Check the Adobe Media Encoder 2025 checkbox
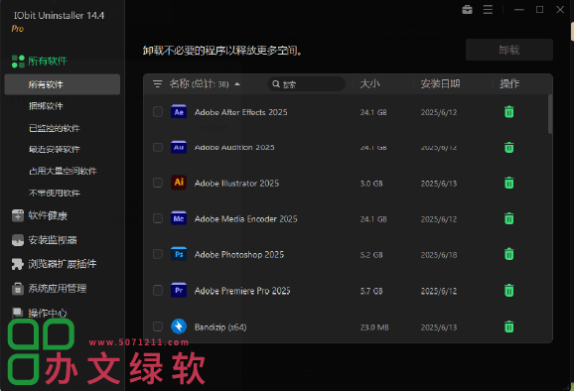The image size is (574, 392). pyautogui.click(x=158, y=218)
